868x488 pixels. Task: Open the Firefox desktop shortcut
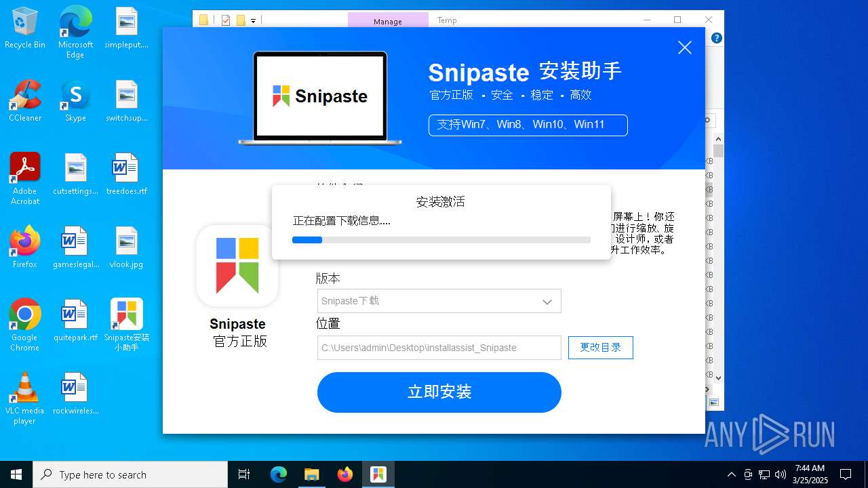click(x=25, y=248)
